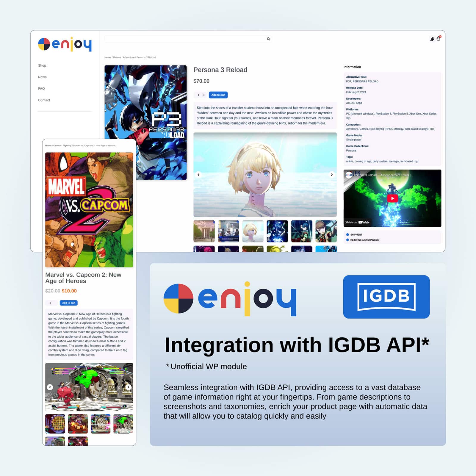Screen dimensions: 476x476
Task: Open the Fighting breadcrumb link
Action: coord(67,145)
